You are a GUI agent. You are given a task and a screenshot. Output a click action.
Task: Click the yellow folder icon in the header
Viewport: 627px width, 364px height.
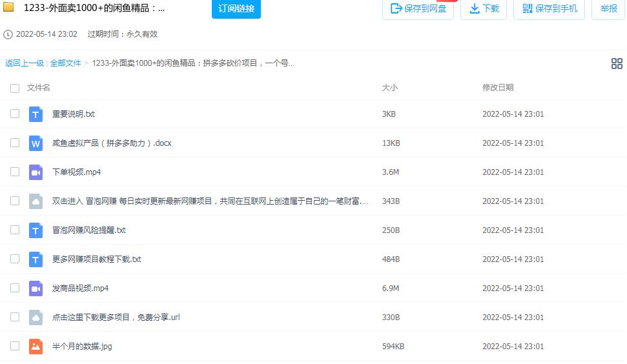(x=8, y=7)
